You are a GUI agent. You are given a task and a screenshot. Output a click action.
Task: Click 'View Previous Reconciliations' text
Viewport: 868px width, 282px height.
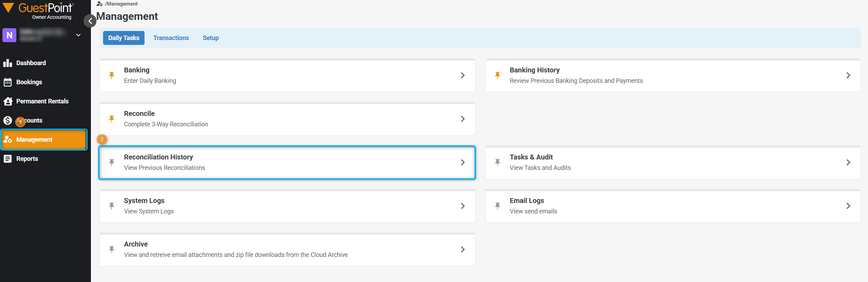(164, 168)
